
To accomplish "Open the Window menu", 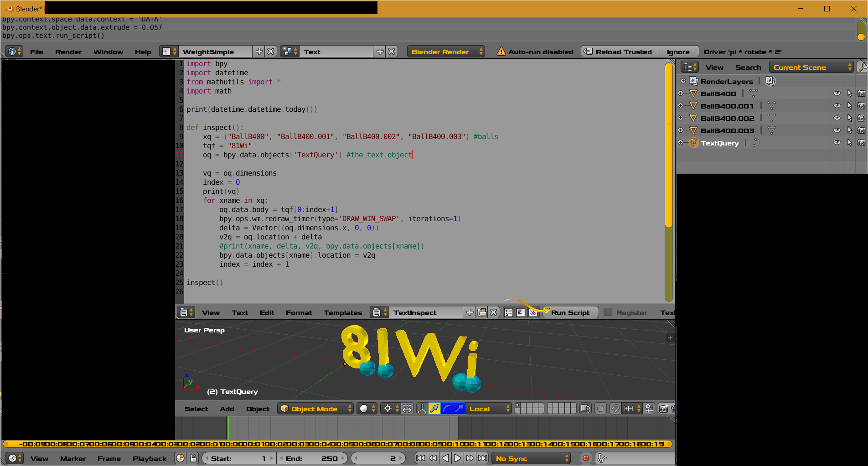I will [108, 52].
